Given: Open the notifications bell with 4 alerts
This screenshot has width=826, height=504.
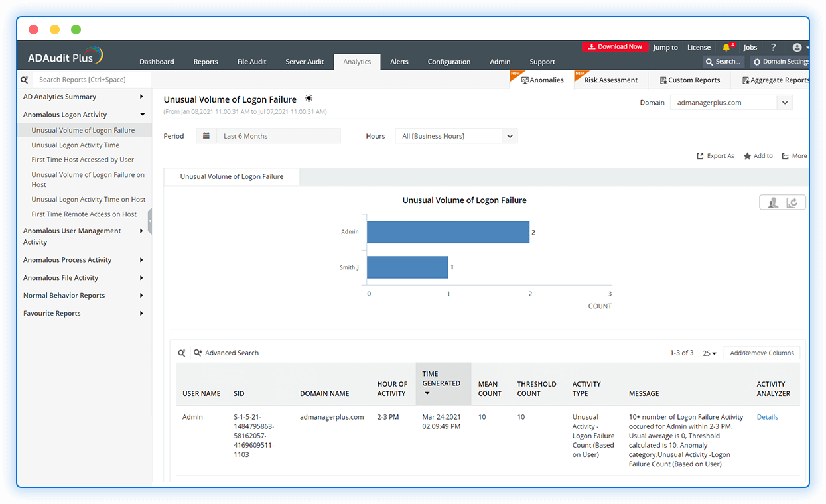Looking at the screenshot, I should [x=728, y=46].
